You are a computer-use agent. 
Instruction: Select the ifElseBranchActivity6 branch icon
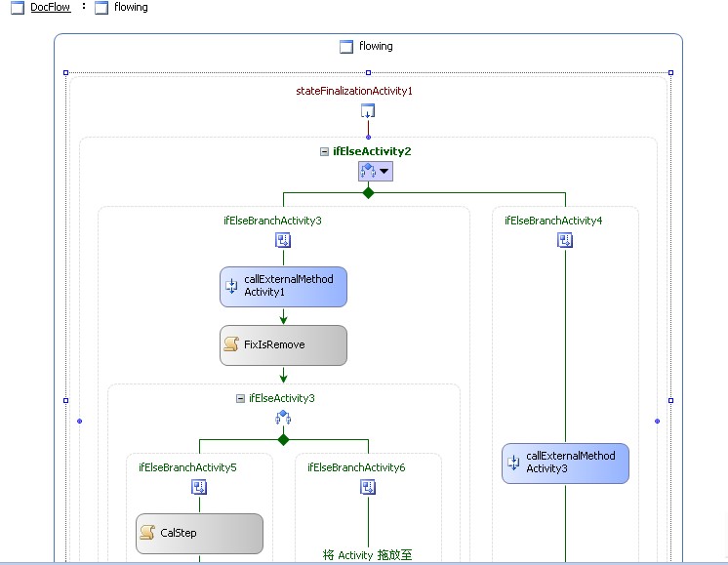pyautogui.click(x=368, y=487)
